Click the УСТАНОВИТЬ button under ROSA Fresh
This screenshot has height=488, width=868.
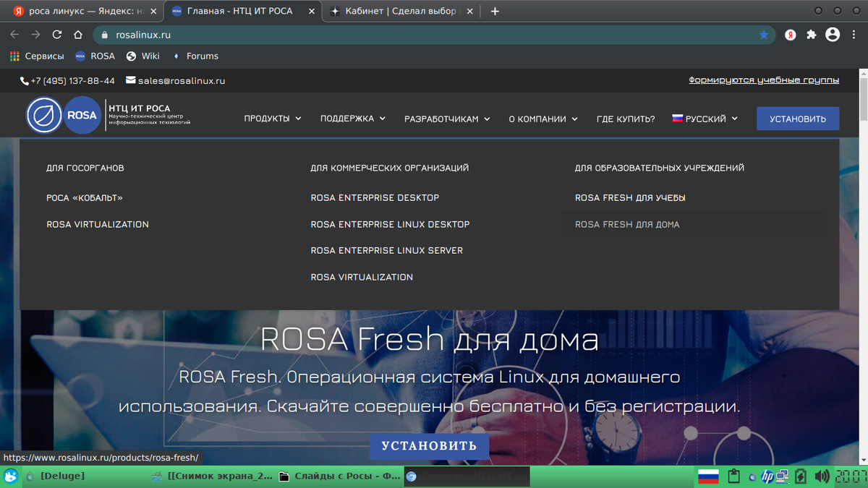click(x=429, y=446)
